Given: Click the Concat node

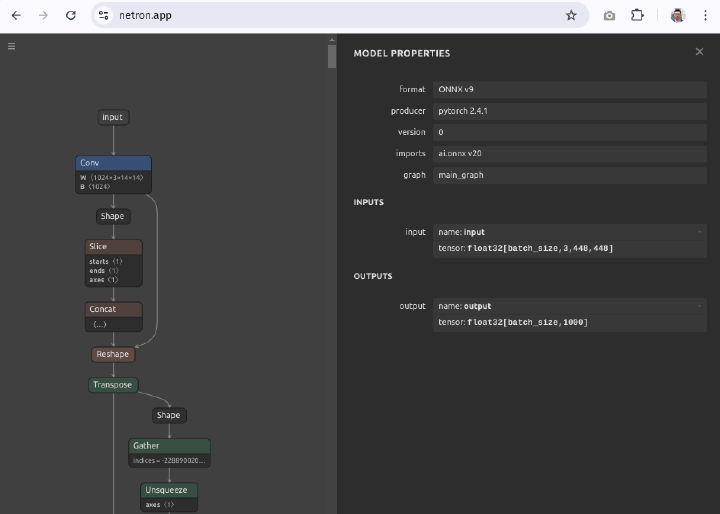Looking at the screenshot, I should [x=113, y=309].
